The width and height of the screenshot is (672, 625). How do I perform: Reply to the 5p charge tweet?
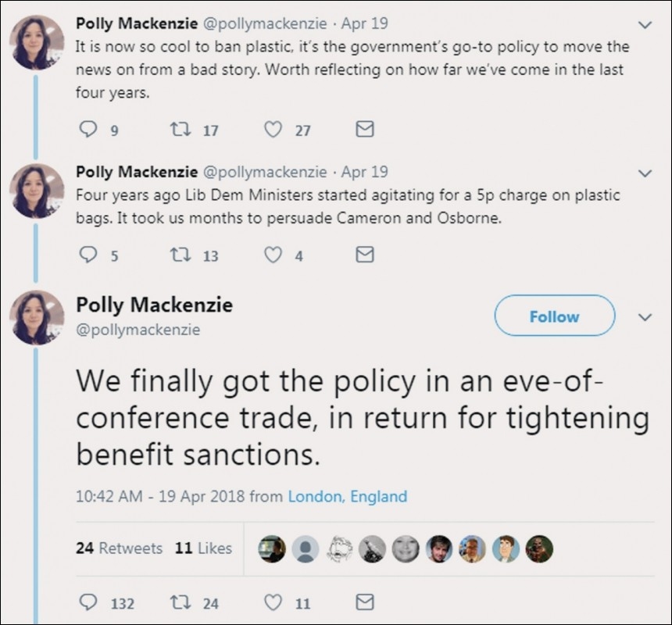pyautogui.click(x=89, y=255)
